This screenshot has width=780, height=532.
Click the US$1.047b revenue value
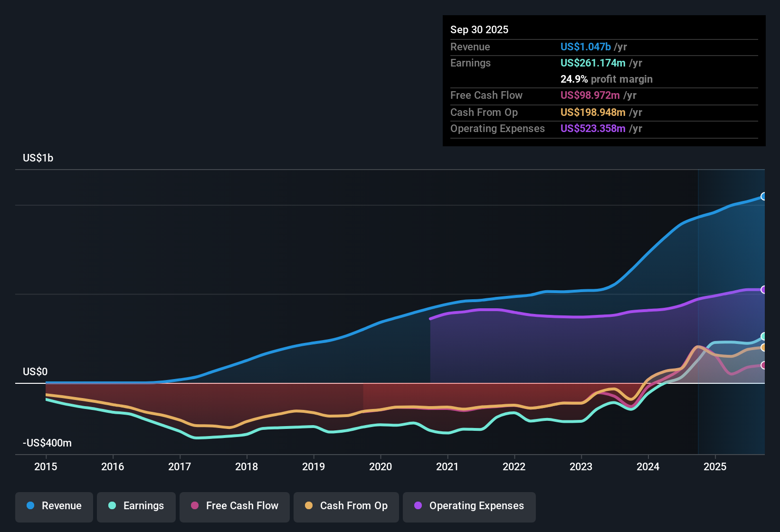[x=585, y=47]
